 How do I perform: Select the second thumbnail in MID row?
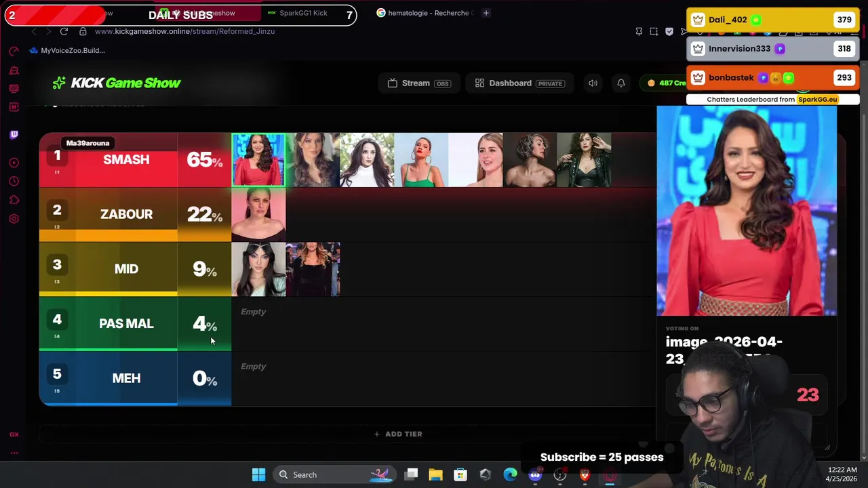(313, 269)
